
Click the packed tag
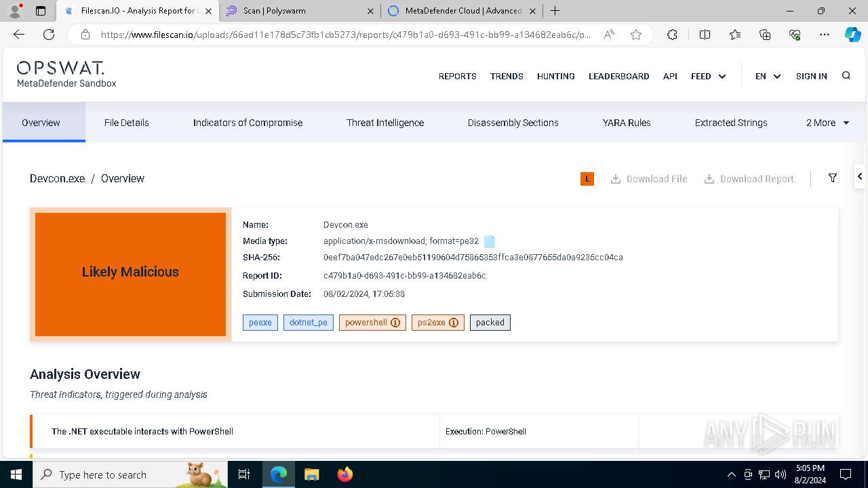pos(490,323)
